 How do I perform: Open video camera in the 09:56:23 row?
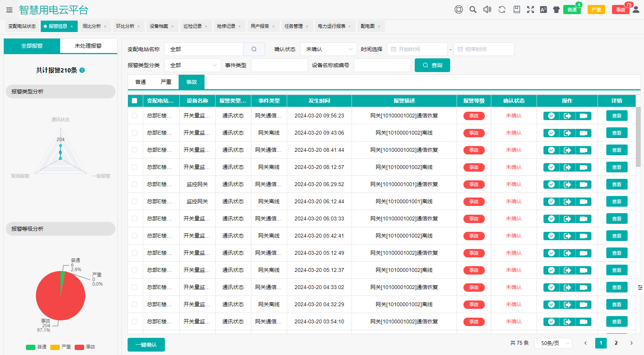coord(583,116)
